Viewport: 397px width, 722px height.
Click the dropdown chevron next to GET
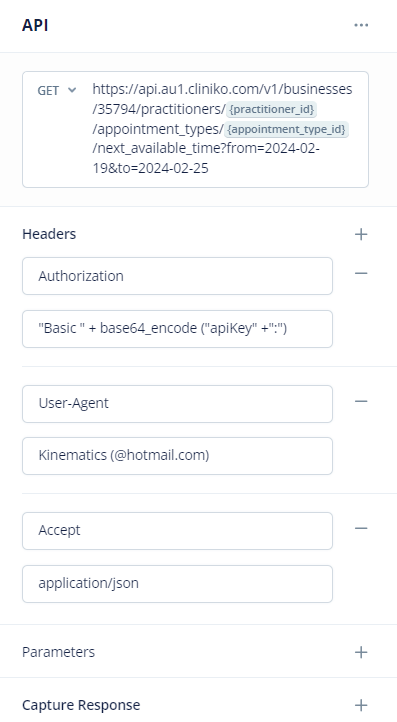click(x=72, y=90)
